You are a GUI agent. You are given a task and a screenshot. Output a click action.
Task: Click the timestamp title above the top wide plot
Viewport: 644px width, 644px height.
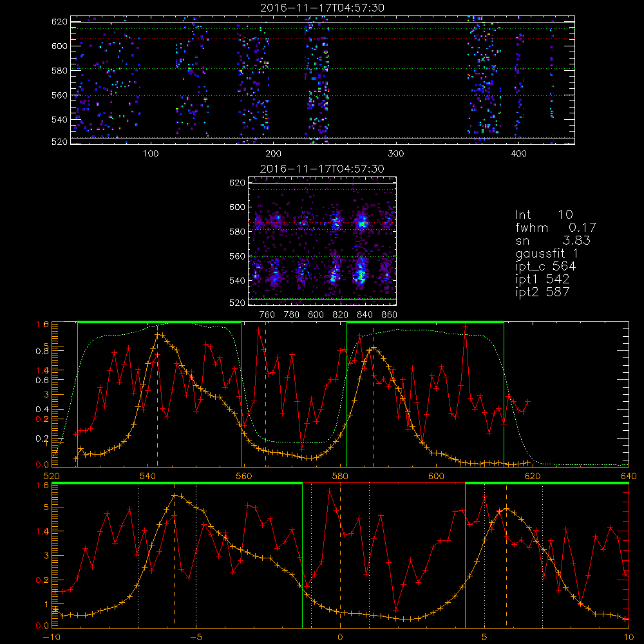pyautogui.click(x=323, y=8)
